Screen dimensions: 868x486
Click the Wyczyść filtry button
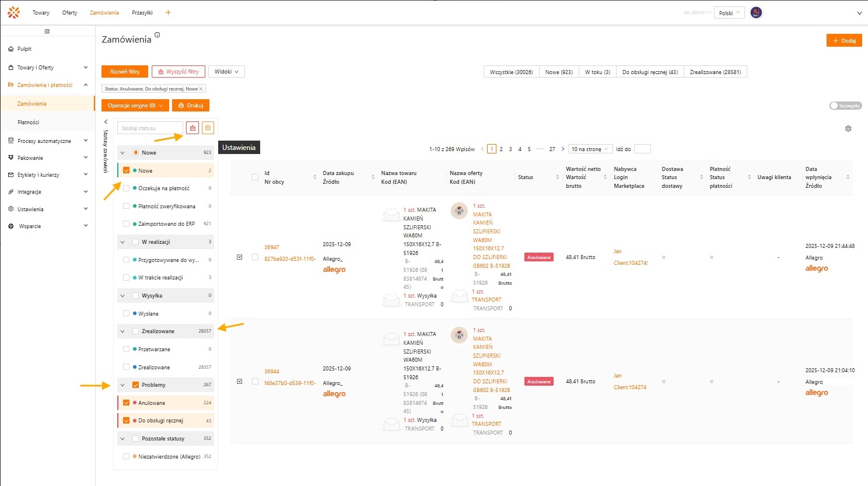pos(178,72)
